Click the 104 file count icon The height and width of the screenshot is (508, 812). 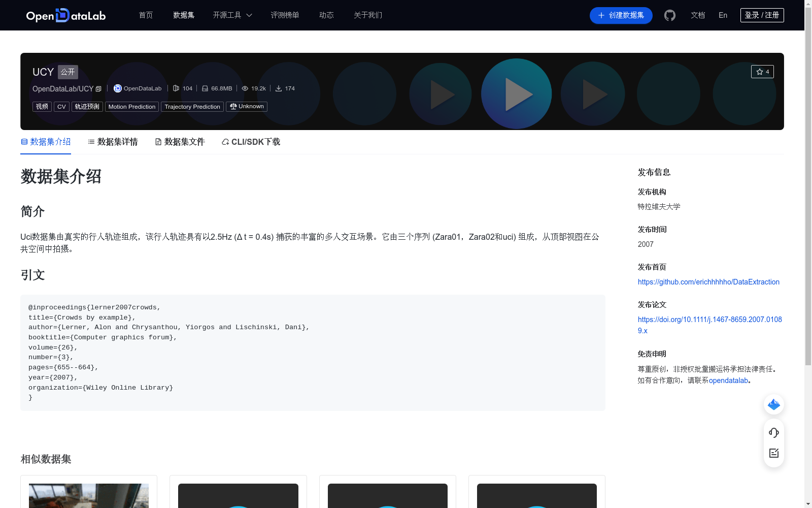[176, 88]
